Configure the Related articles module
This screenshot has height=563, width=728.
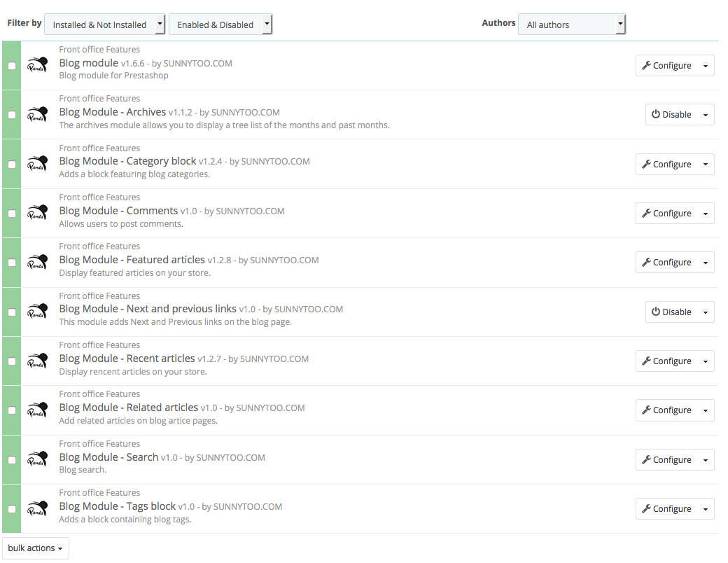(666, 410)
